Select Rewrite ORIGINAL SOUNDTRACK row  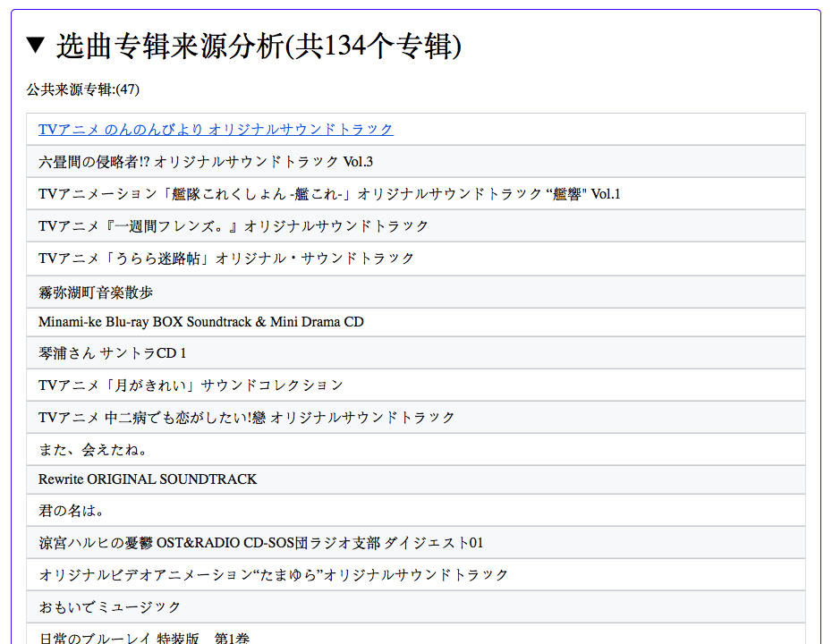tap(416, 479)
